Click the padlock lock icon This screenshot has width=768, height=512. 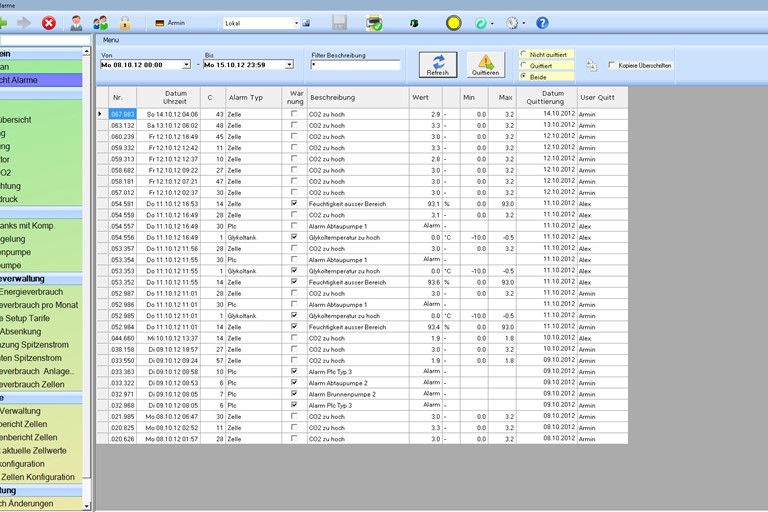[x=125, y=22]
